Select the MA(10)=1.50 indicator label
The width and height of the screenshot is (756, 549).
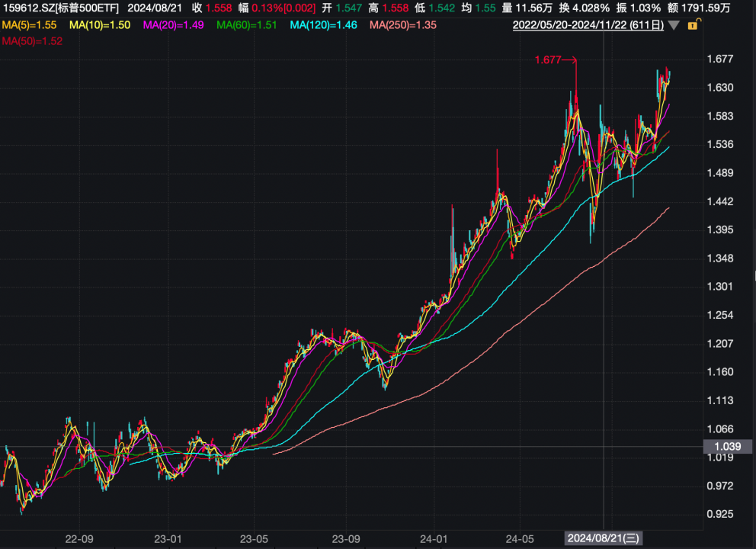[x=100, y=25]
